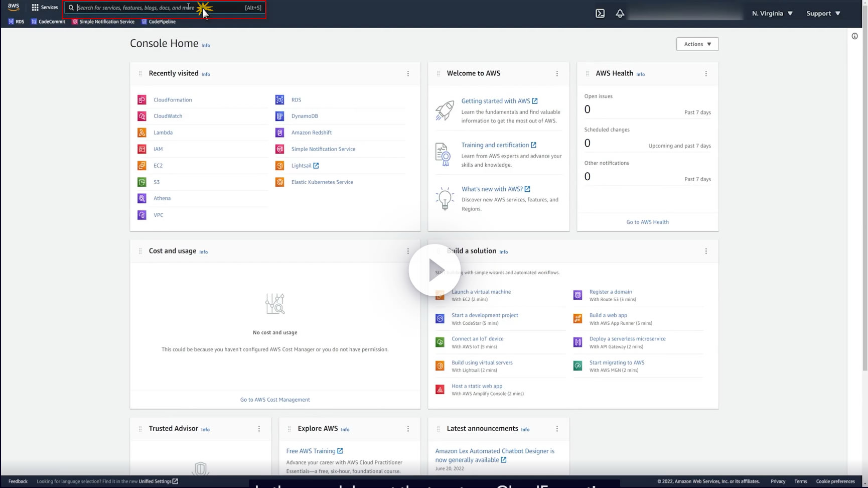Click the Build a web app icon
The height and width of the screenshot is (488, 868).
(x=577, y=319)
